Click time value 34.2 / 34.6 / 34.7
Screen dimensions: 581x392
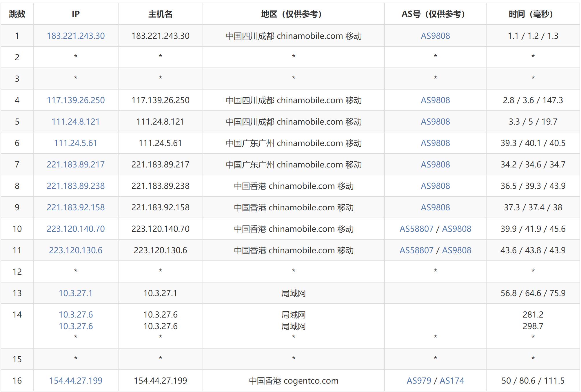pos(533,165)
